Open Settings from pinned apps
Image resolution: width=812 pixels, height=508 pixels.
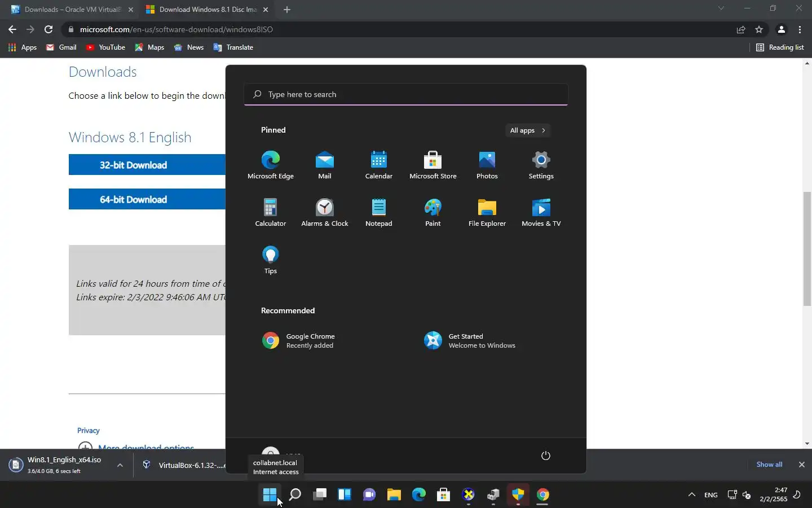(541, 165)
